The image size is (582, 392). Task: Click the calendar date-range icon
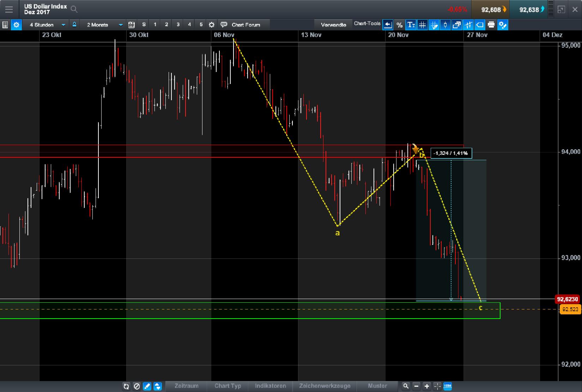tap(132, 25)
